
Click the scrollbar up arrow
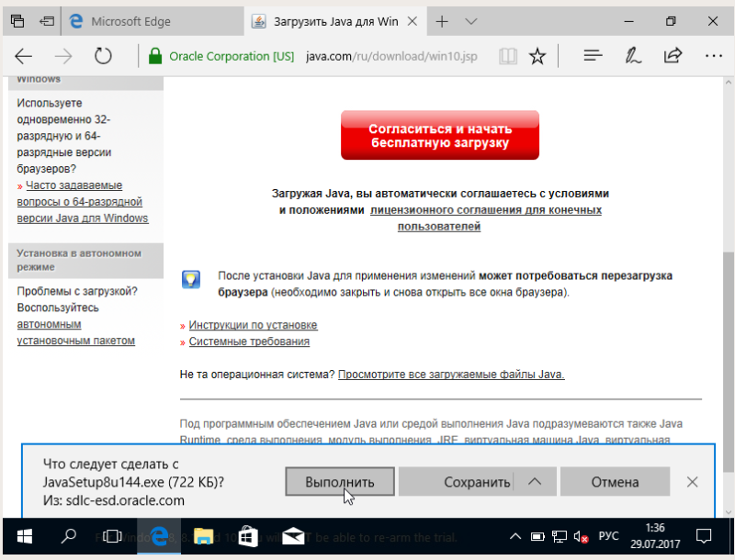tap(729, 83)
